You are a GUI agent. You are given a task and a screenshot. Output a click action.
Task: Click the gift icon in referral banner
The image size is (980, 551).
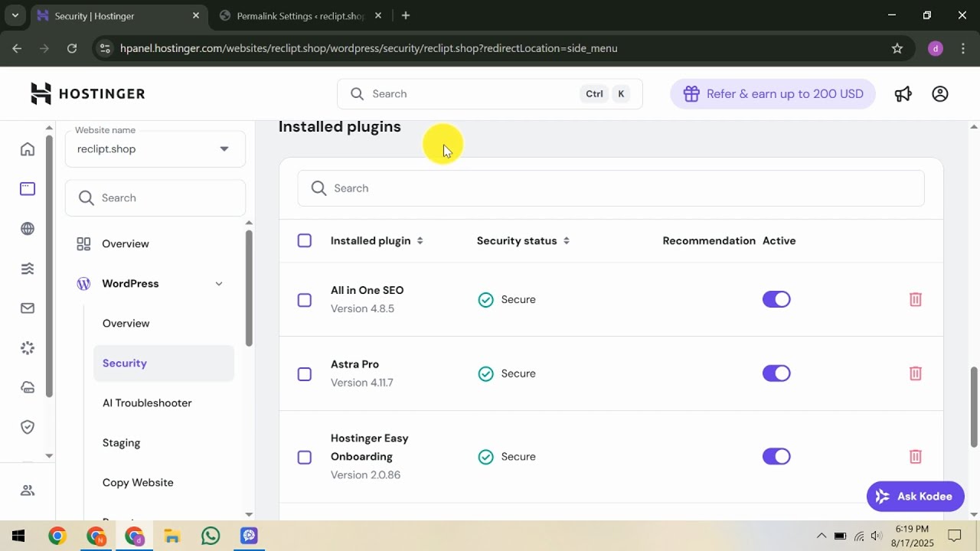[691, 93]
